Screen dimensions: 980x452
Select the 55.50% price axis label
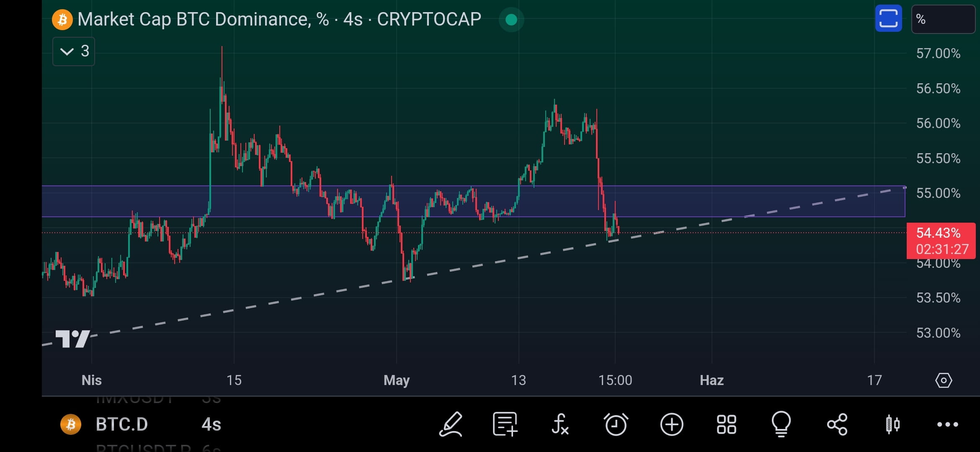click(938, 159)
